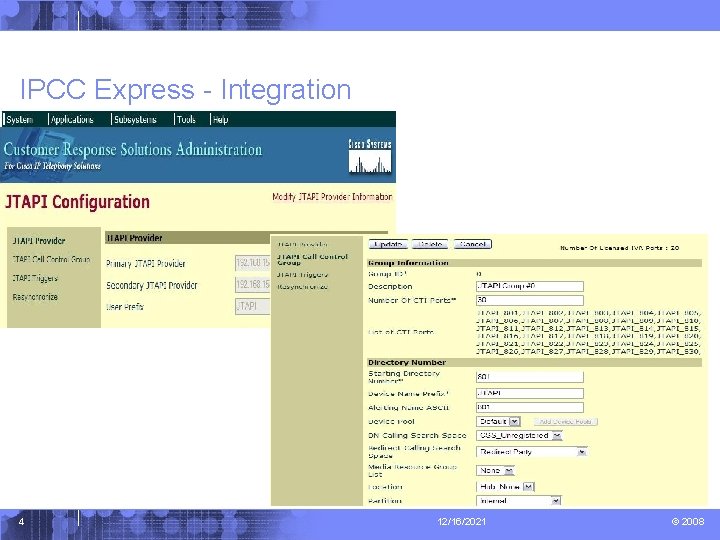Image resolution: width=720 pixels, height=540 pixels.
Task: Select JTAPI Provider in left sidebar
Action: click(39, 241)
